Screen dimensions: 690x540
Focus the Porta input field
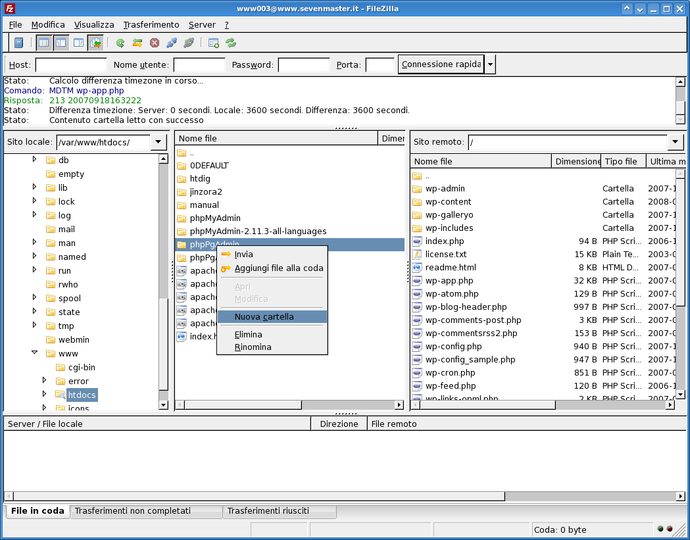[379, 65]
